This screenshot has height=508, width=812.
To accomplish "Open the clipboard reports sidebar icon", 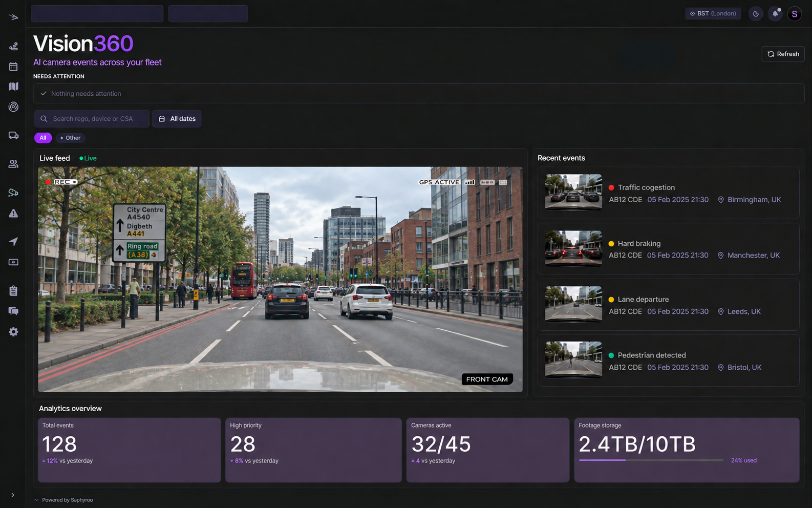I will click(13, 291).
